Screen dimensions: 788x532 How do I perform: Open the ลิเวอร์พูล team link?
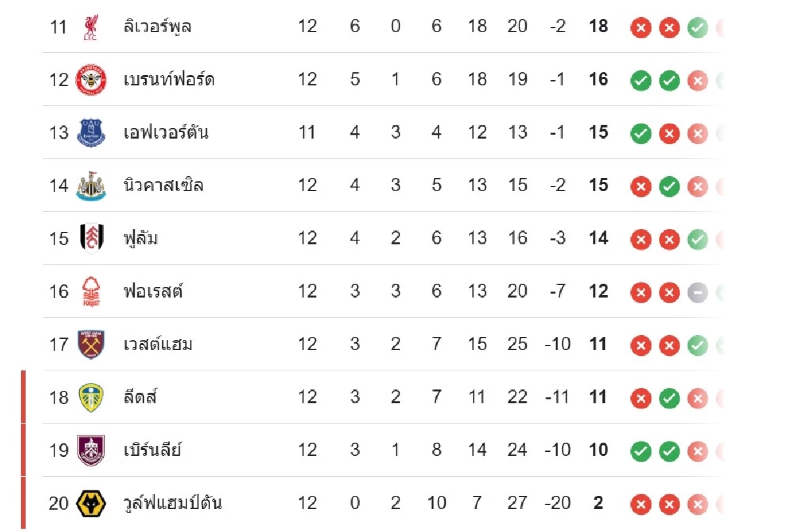coord(158,27)
